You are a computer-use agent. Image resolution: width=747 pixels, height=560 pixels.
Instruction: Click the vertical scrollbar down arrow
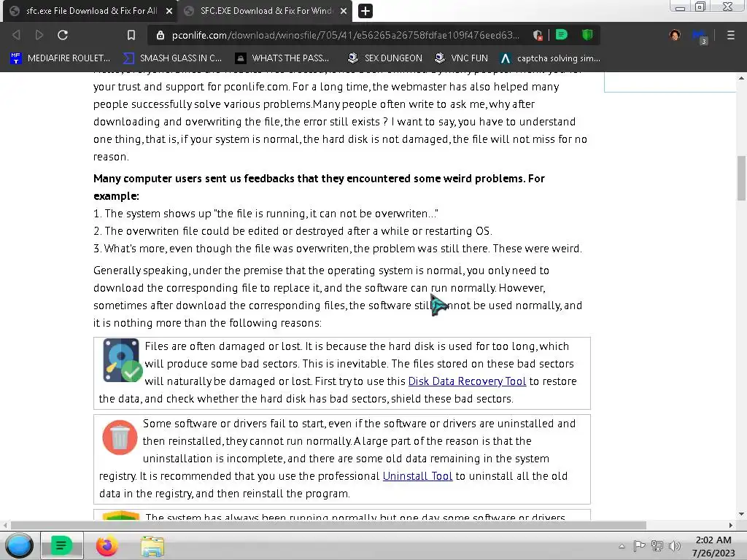pyautogui.click(x=741, y=514)
